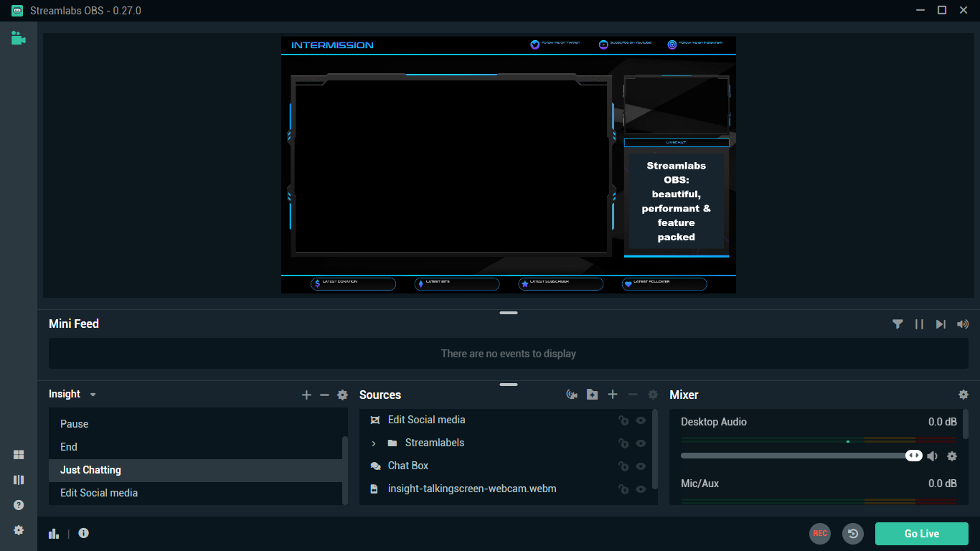This screenshot has height=551, width=980.
Task: Select the Just Chatting scene
Action: (x=195, y=470)
